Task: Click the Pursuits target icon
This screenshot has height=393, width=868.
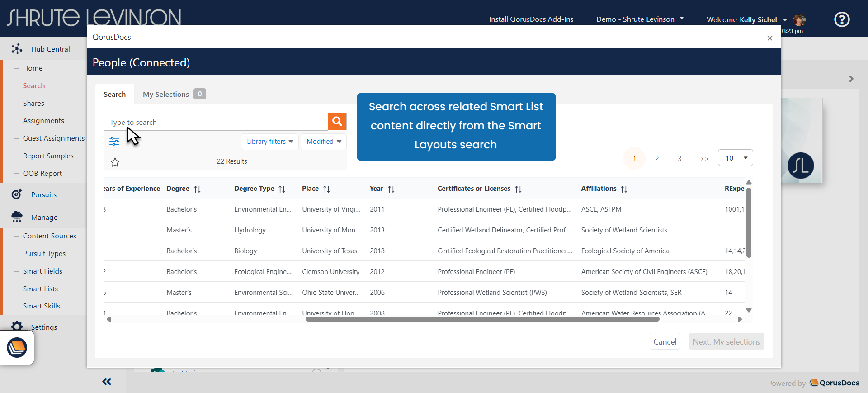Action: coord(17,194)
